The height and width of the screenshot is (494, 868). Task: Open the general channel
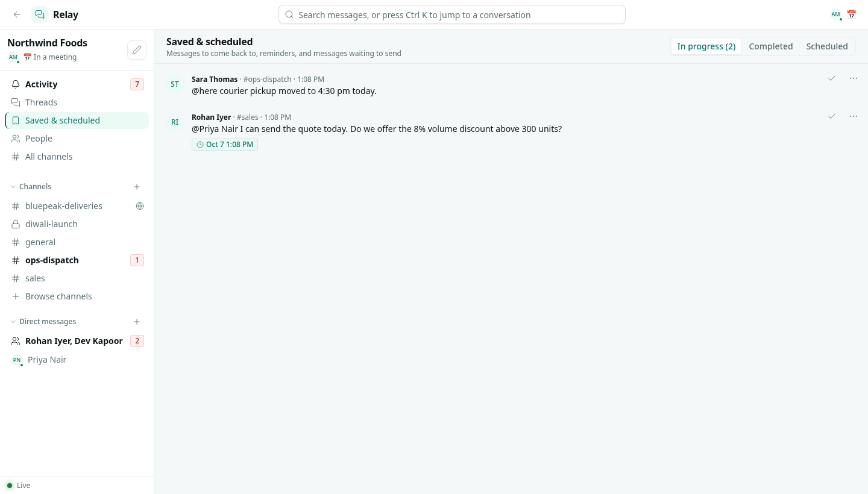77,242
